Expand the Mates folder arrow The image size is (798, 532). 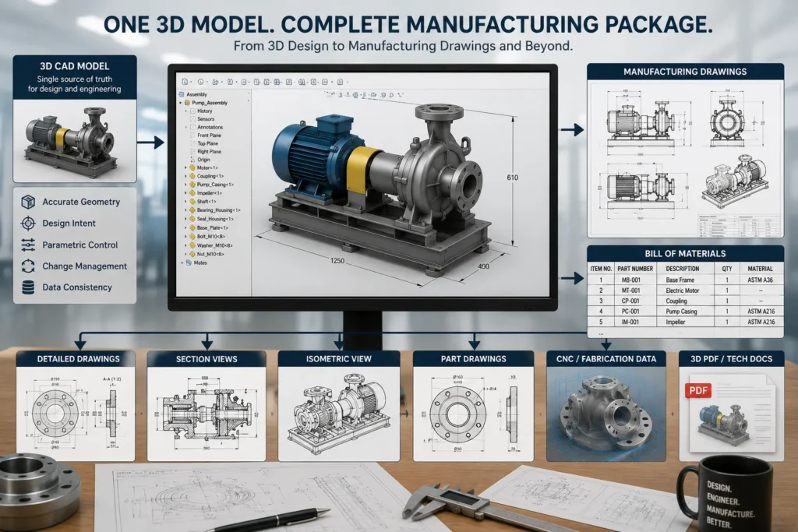click(182, 262)
